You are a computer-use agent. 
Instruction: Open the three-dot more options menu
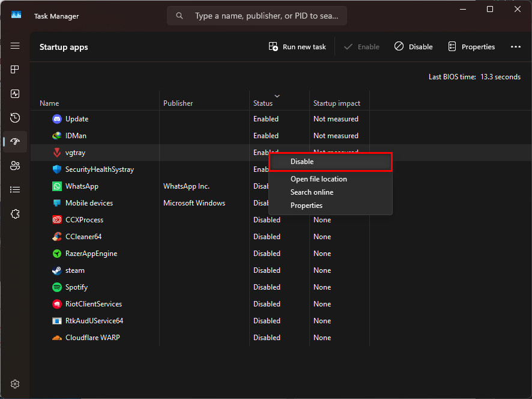tap(515, 47)
